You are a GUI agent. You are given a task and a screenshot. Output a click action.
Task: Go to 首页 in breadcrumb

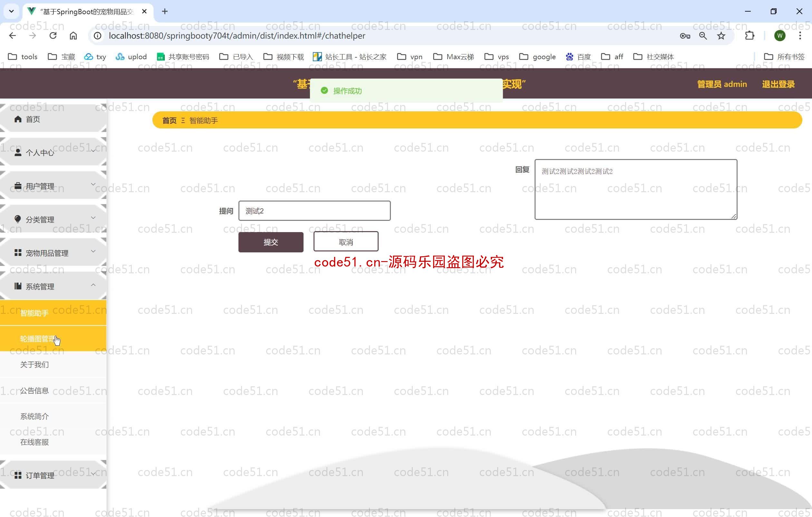pos(169,121)
